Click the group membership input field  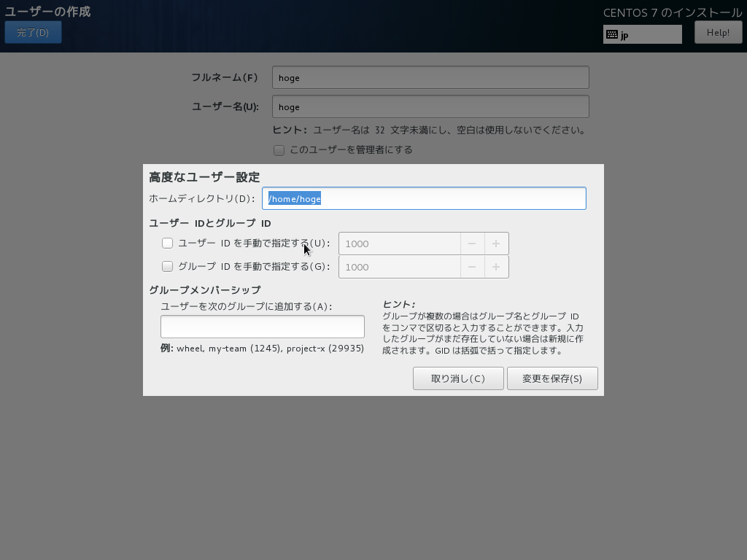coord(262,326)
